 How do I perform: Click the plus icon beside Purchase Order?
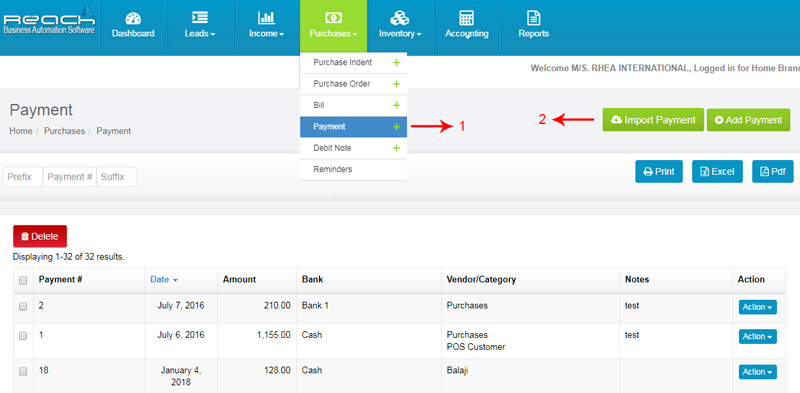pyautogui.click(x=396, y=84)
